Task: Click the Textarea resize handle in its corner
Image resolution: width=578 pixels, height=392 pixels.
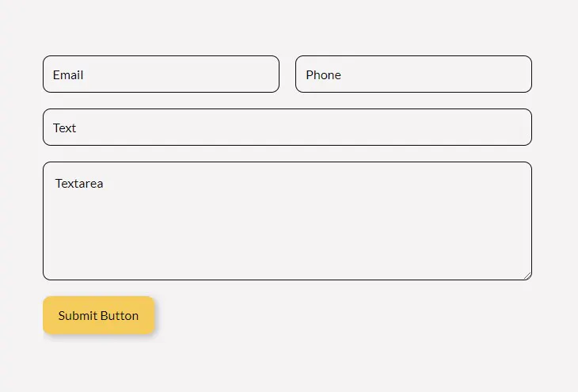Action: pos(527,276)
